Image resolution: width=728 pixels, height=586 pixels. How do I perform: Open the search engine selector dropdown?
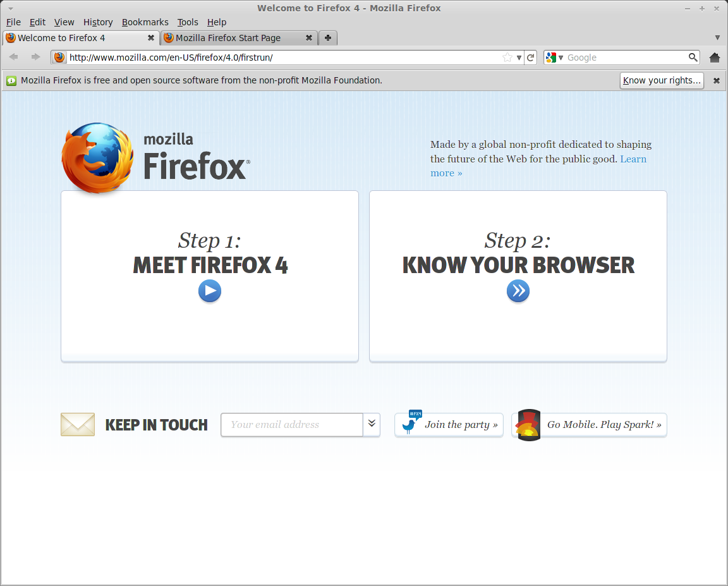click(x=555, y=58)
